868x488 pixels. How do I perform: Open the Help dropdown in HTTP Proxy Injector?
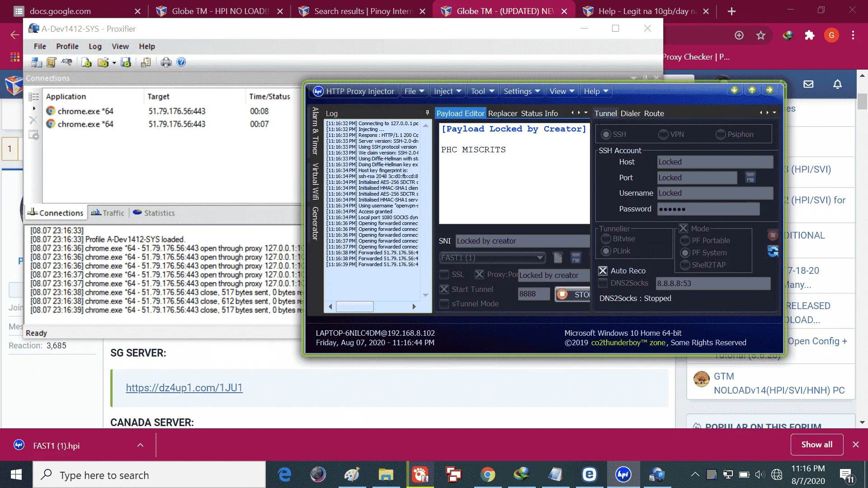tap(596, 91)
